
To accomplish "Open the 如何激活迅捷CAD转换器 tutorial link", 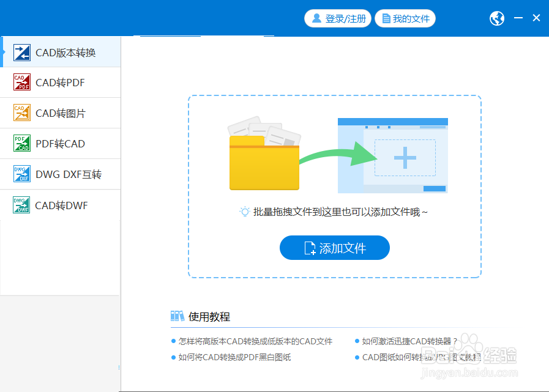I will [409, 341].
